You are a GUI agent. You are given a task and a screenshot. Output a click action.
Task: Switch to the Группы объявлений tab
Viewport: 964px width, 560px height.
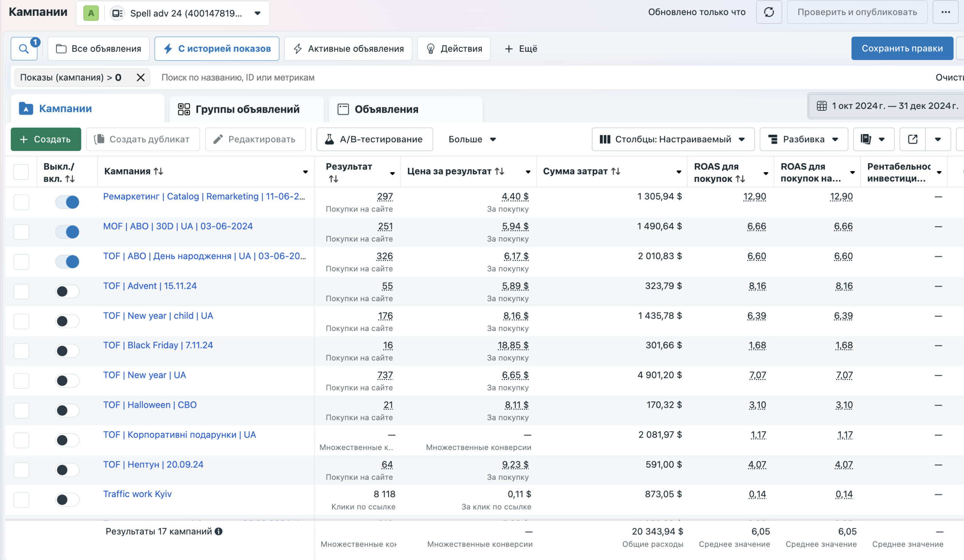tap(247, 109)
